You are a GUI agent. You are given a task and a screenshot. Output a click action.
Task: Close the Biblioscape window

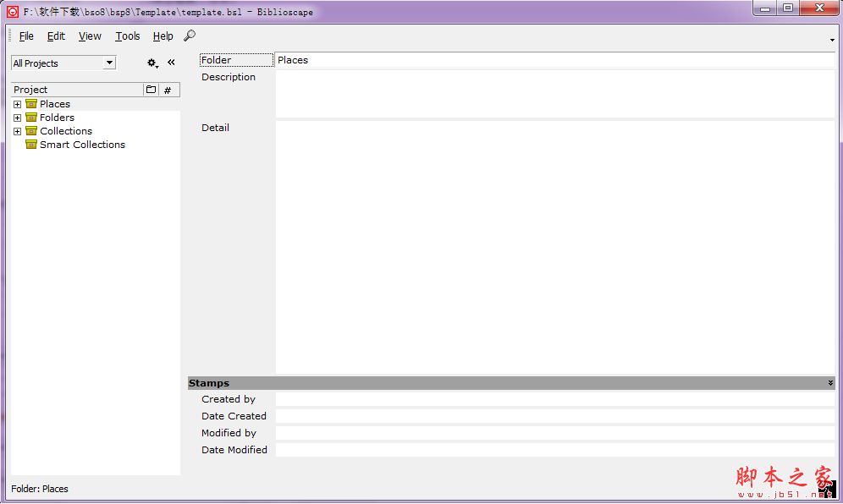[x=819, y=8]
